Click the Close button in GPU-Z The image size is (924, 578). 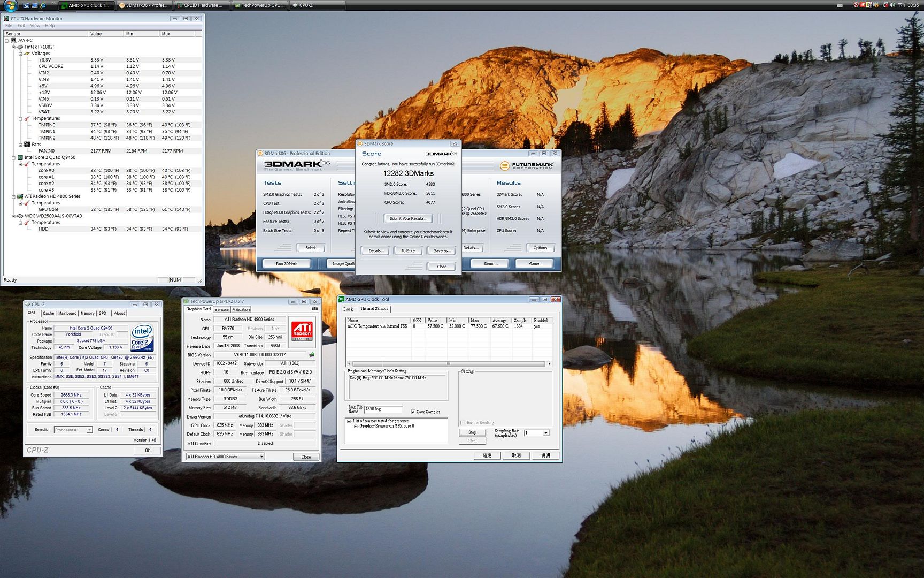click(x=306, y=457)
